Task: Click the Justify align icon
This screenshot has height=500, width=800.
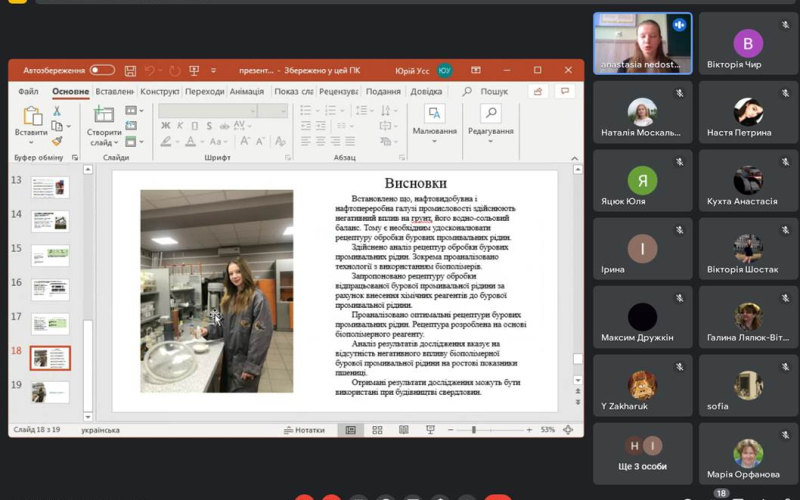Action: tap(350, 141)
